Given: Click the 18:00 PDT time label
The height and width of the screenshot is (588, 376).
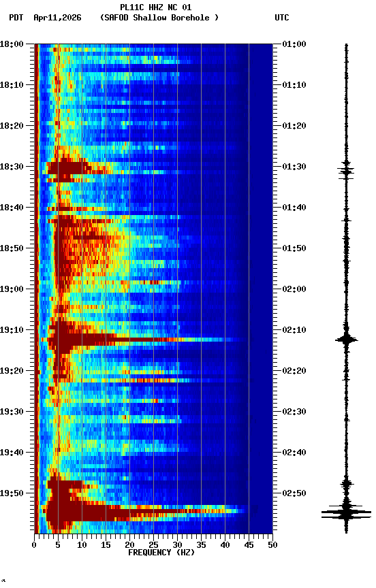Looking at the screenshot, I should click(12, 44).
